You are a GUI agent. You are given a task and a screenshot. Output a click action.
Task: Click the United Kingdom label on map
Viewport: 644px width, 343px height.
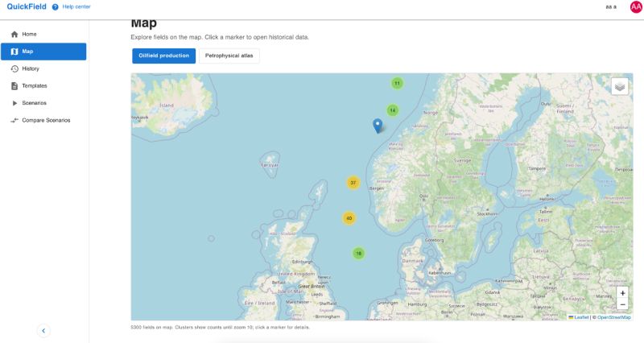click(296, 274)
